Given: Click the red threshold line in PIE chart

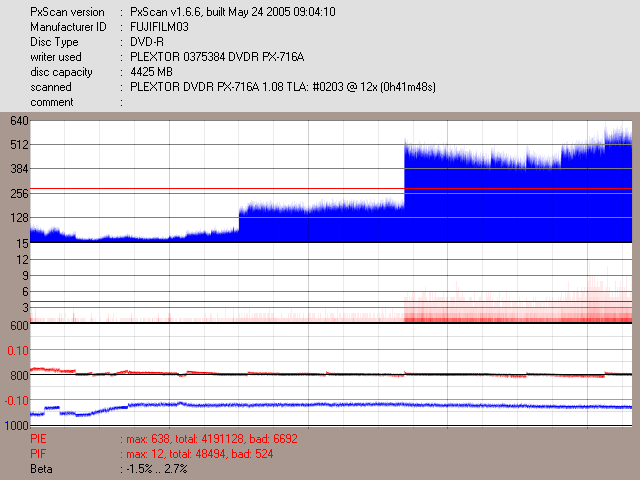Looking at the screenshot, I should coord(331,189).
